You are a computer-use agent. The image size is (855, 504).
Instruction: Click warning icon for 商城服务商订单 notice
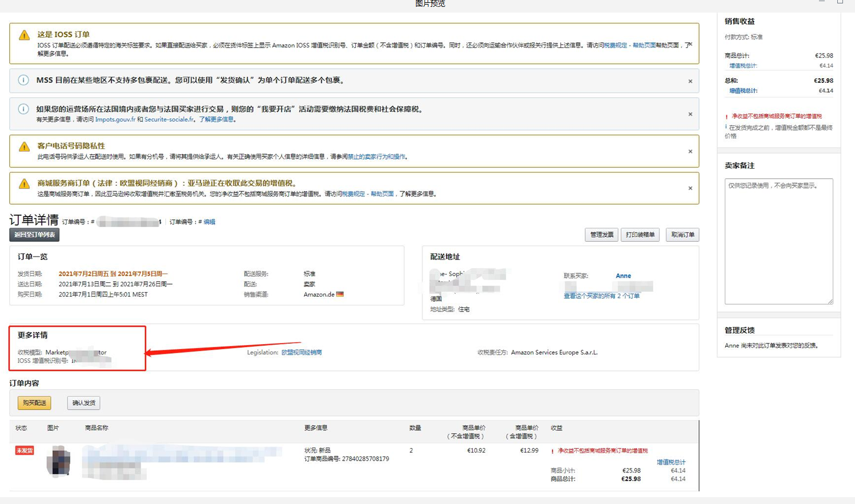coord(24,184)
